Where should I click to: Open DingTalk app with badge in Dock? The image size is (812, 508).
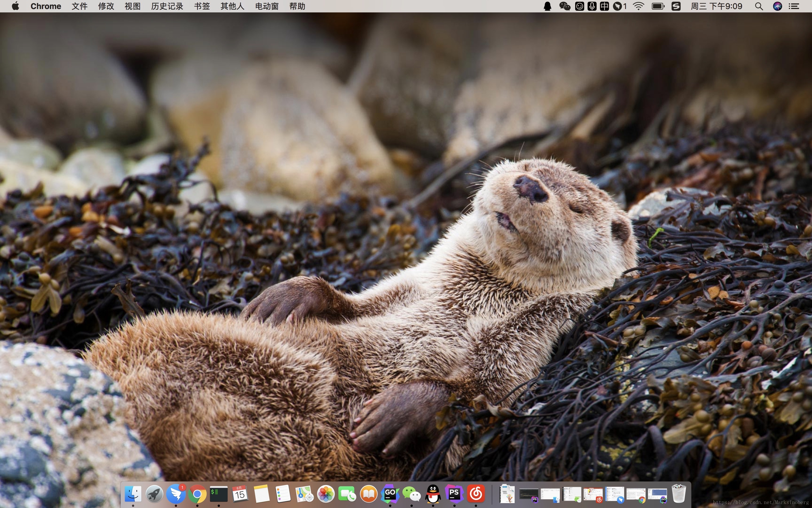tap(176, 494)
